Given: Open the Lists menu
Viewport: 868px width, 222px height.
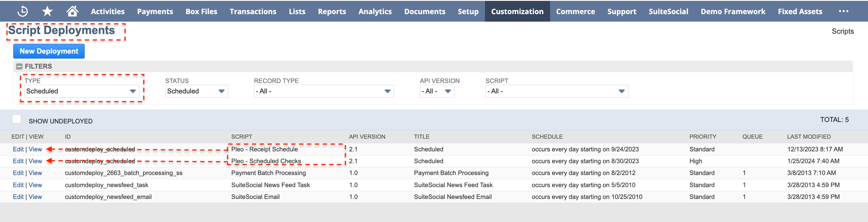Looking at the screenshot, I should click(x=297, y=12).
